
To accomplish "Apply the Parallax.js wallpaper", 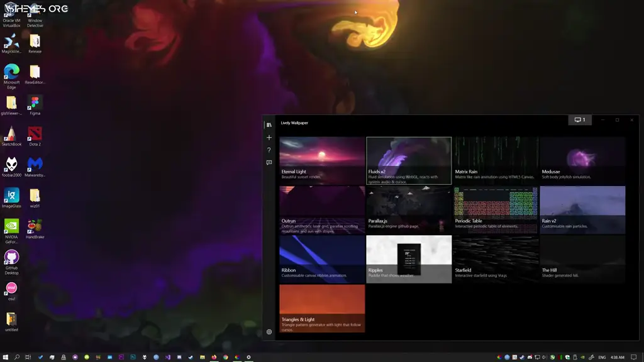I will 409,209.
